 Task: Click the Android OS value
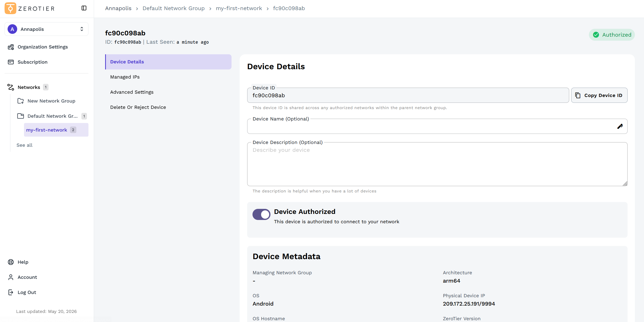point(263,304)
